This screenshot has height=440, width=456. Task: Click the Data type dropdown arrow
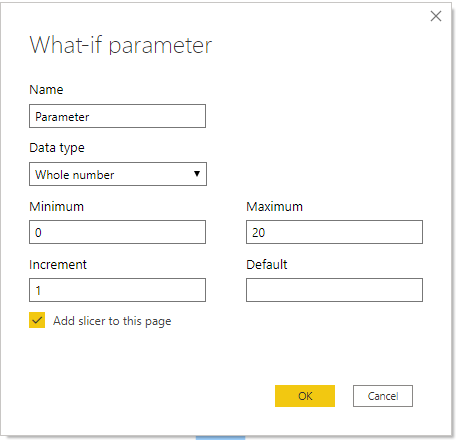tap(197, 174)
